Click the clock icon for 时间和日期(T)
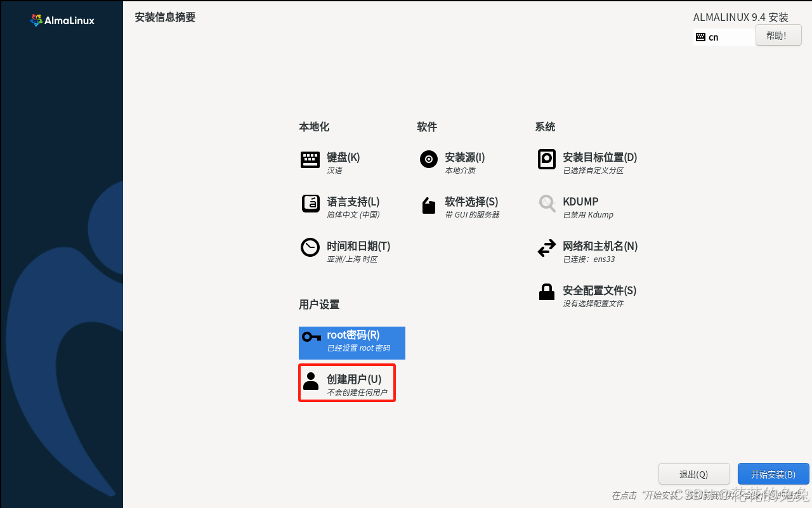Screen dimensions: 812x508 (x=310, y=247)
